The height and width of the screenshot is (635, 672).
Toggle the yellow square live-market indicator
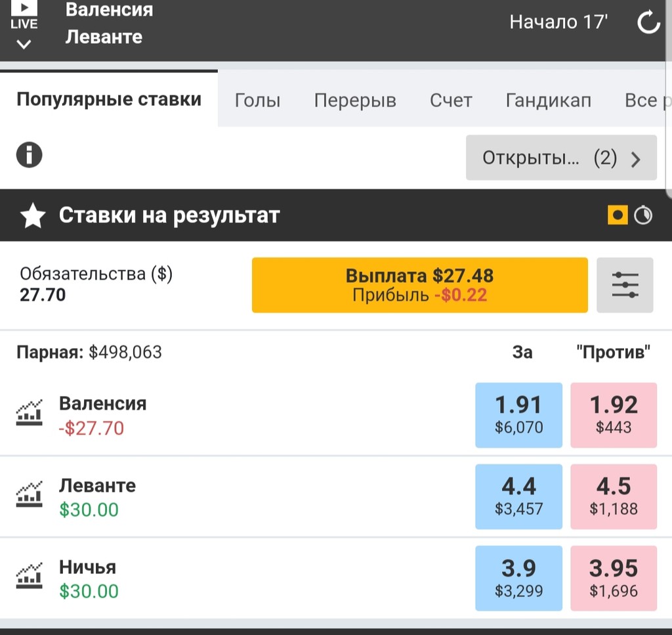[618, 215]
